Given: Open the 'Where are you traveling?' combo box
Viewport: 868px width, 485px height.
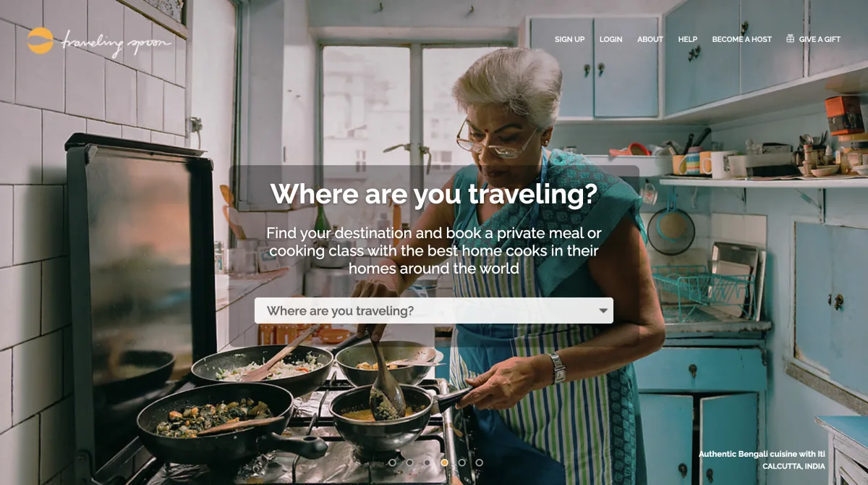Looking at the screenshot, I should point(434,311).
